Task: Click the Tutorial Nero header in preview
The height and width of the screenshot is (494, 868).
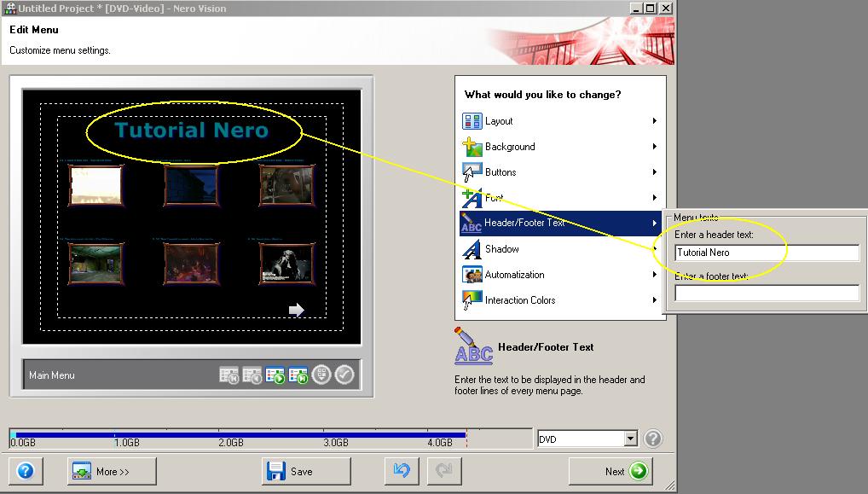Action: click(x=192, y=131)
